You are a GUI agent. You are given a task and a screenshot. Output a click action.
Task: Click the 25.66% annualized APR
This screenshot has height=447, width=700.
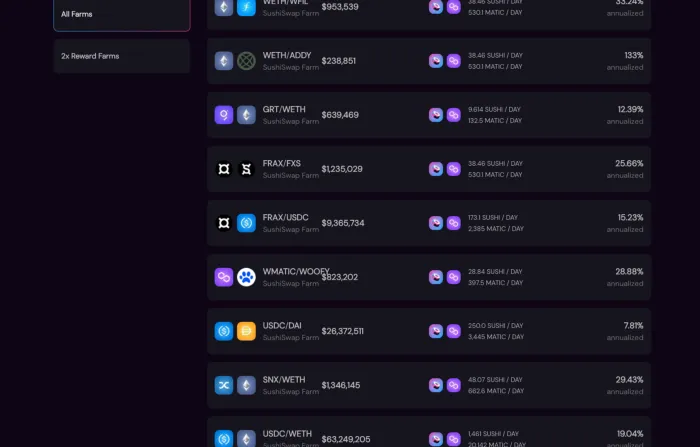(629, 163)
